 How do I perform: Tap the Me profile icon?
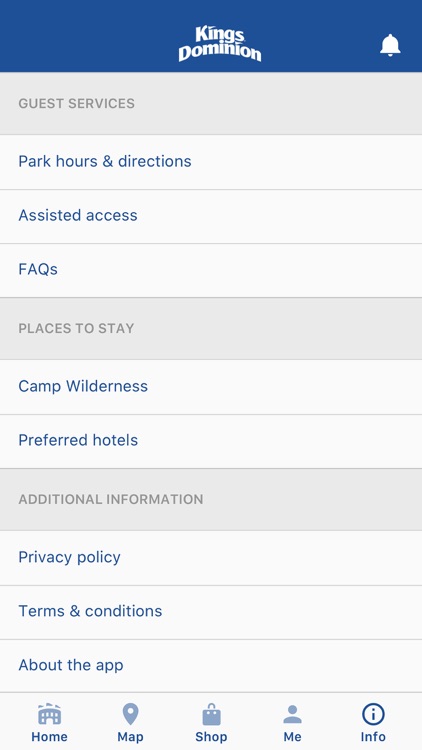click(x=292, y=714)
